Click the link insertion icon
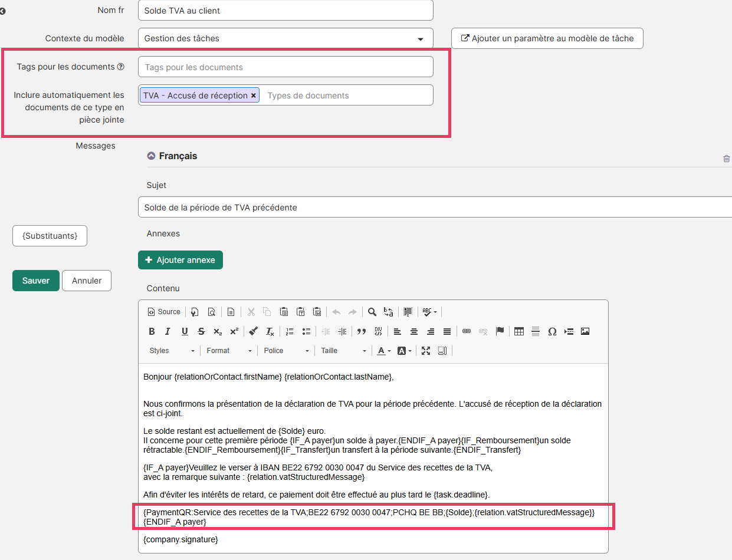 (467, 331)
